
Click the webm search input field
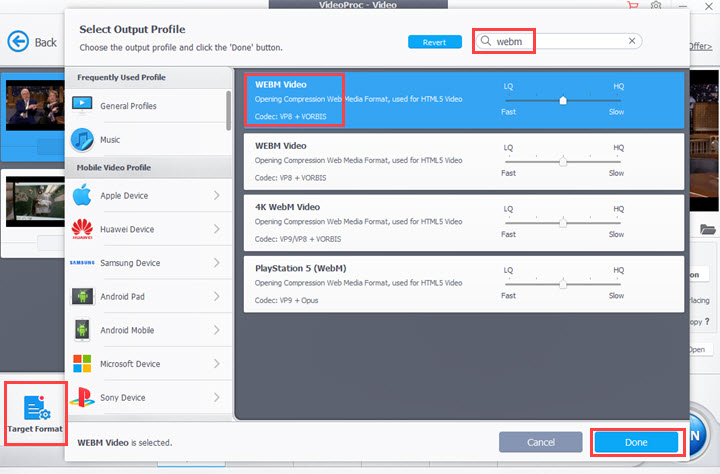pyautogui.click(x=558, y=41)
